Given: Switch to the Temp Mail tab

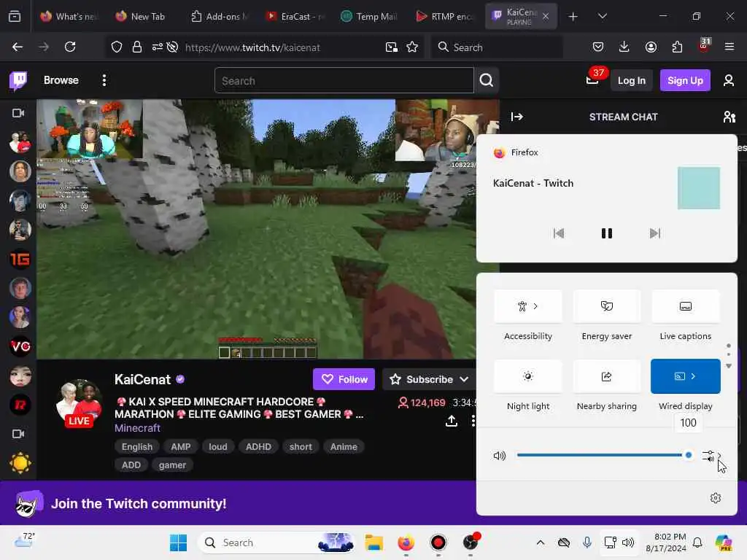Looking at the screenshot, I should click(370, 16).
